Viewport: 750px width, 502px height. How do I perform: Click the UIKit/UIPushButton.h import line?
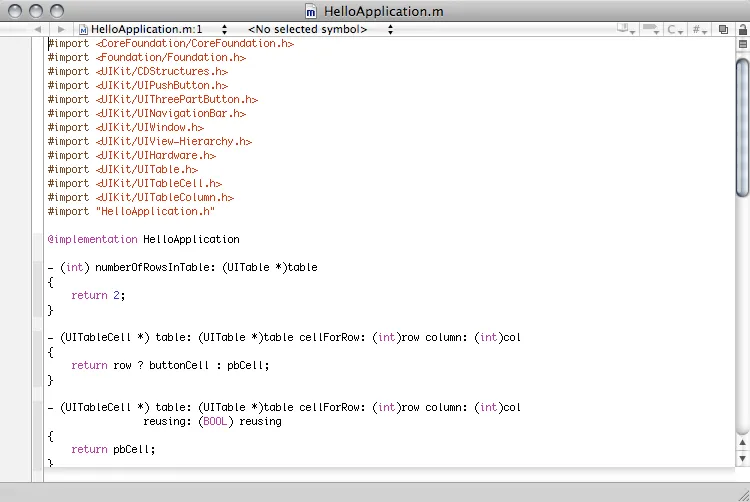click(x=138, y=85)
